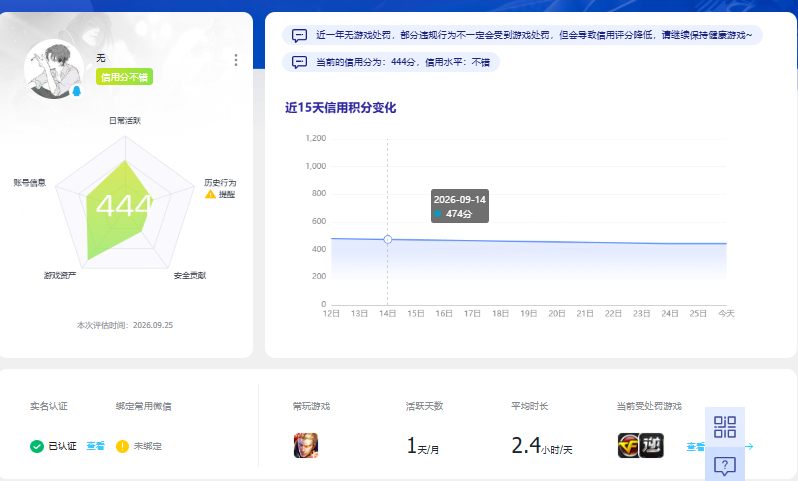Click the 21日 x-axis label
The height and width of the screenshot is (481, 798).
(585, 314)
